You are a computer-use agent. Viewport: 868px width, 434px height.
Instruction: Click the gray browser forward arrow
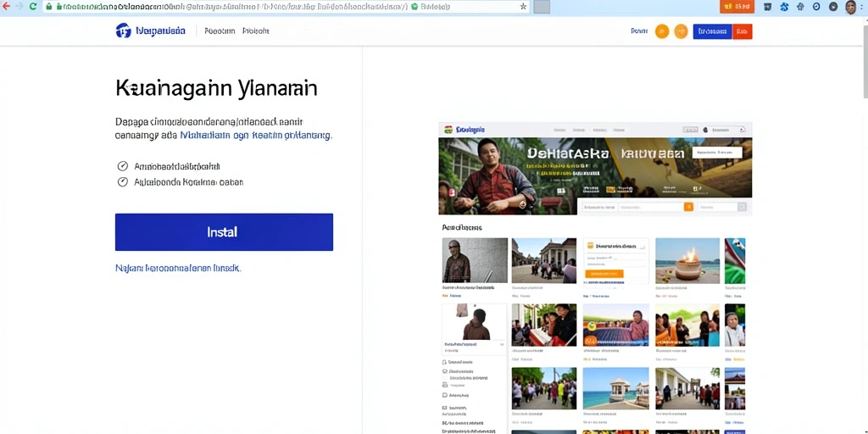pos(19,7)
